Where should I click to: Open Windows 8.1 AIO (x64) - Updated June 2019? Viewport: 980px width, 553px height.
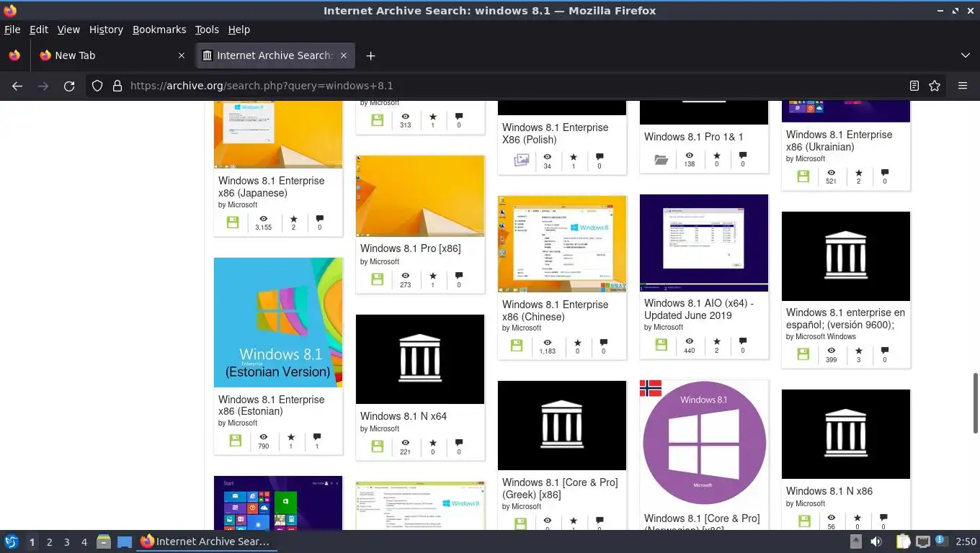point(699,309)
